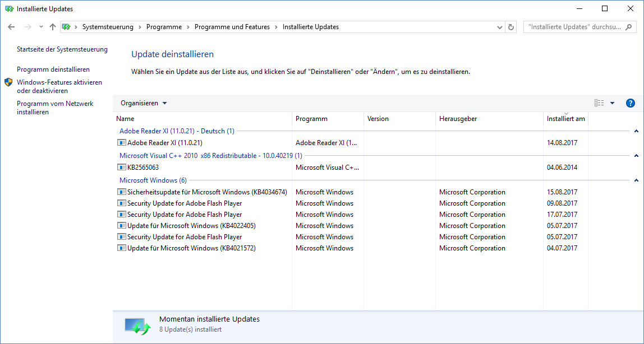
Task: Click the title bar window icon
Action: click(x=9, y=8)
